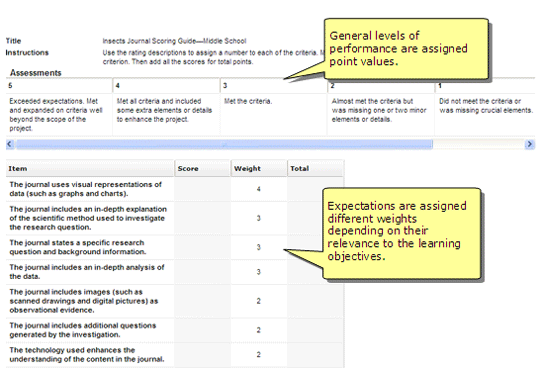The width and height of the screenshot is (540, 368).
Task: Click 'Almost met the criteria' description
Action: tap(379, 110)
